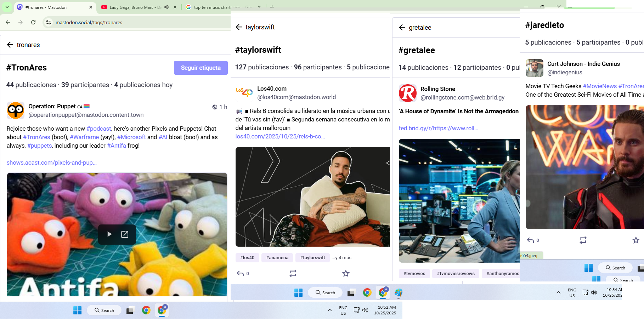Open Start menu in taskbar showing 10:54
644x319 pixels.
299,293
